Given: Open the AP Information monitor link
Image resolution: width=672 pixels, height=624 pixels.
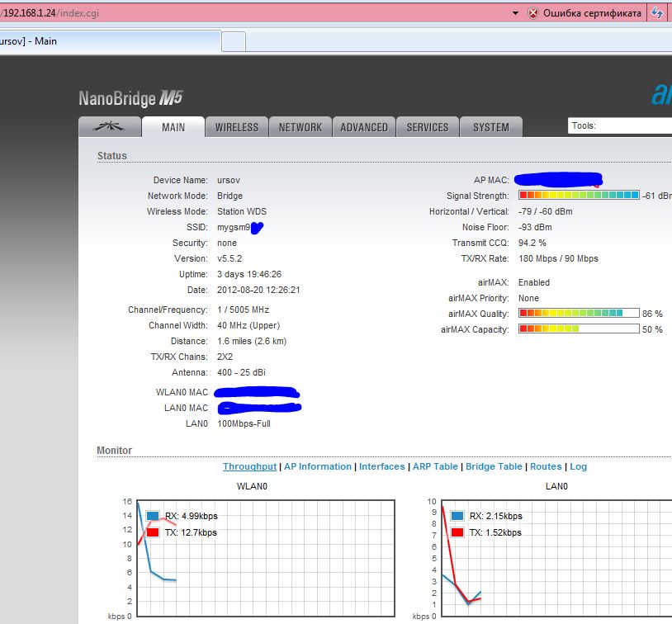Looking at the screenshot, I should (x=318, y=466).
